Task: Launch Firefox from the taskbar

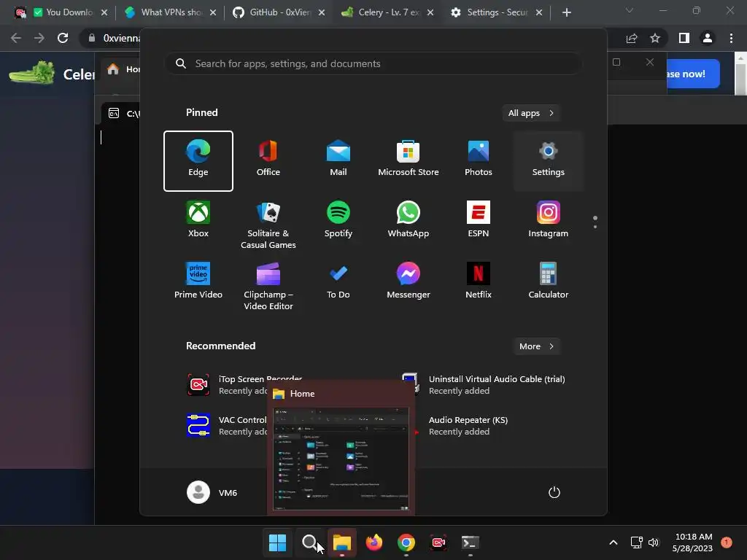Action: [374, 542]
